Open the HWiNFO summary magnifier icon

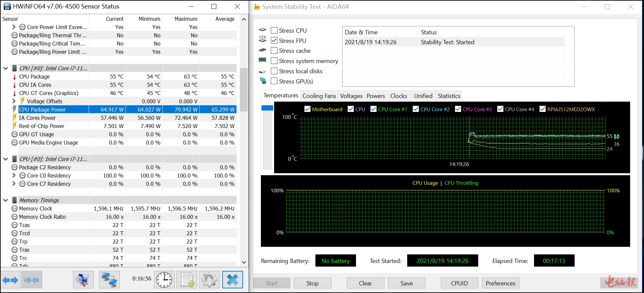[x=83, y=280]
